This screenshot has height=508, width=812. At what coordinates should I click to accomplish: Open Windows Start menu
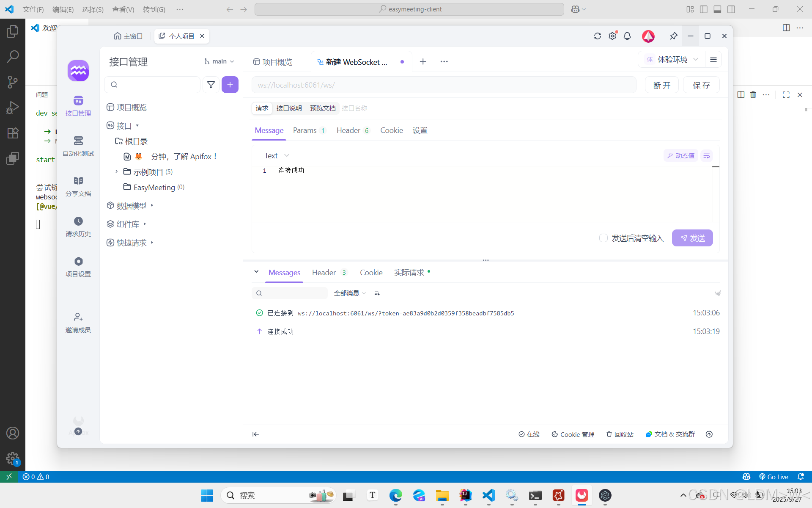pos(207,495)
